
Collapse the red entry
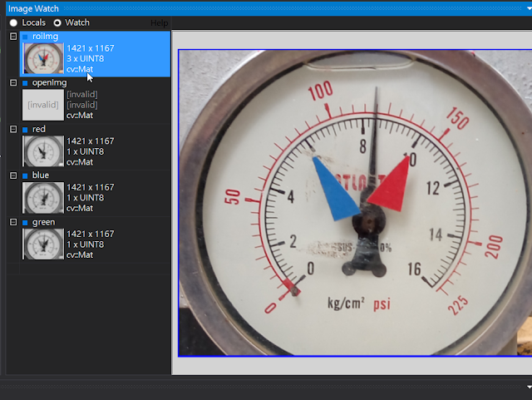13,130
